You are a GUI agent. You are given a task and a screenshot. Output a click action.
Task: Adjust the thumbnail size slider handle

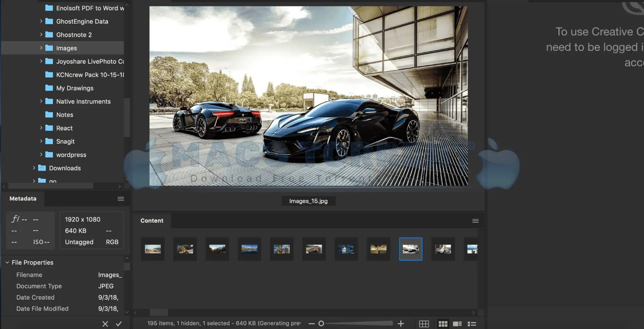[321, 324]
